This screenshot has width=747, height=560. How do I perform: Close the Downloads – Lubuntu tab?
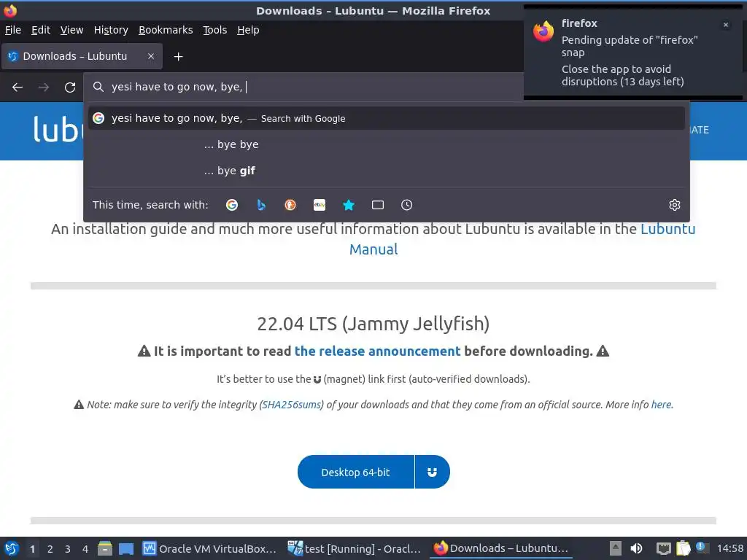[150, 56]
